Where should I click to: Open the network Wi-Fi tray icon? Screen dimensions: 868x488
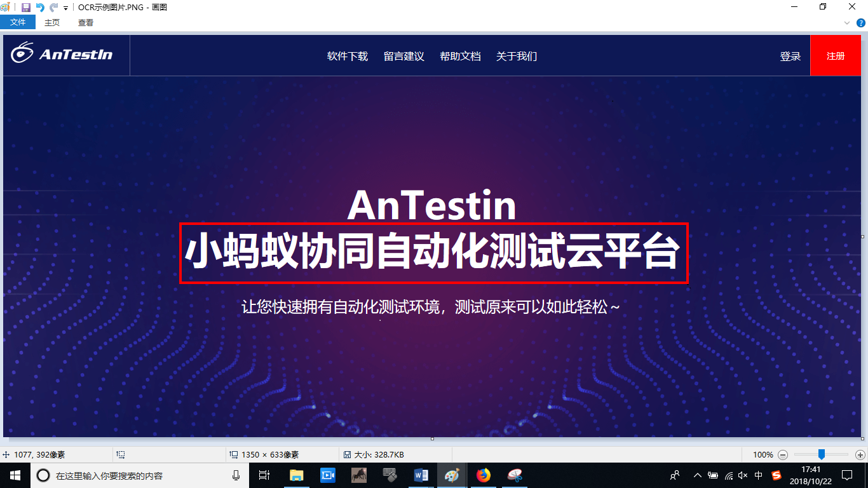click(x=729, y=475)
